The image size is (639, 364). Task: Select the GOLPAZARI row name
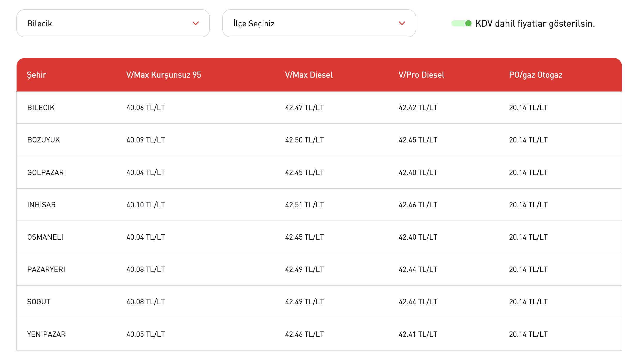point(47,172)
